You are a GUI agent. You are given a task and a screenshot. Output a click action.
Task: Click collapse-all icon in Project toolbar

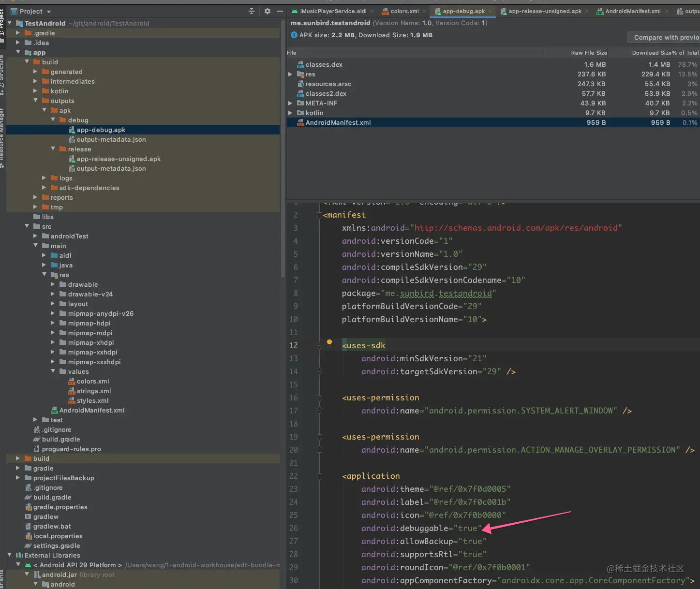click(x=252, y=11)
